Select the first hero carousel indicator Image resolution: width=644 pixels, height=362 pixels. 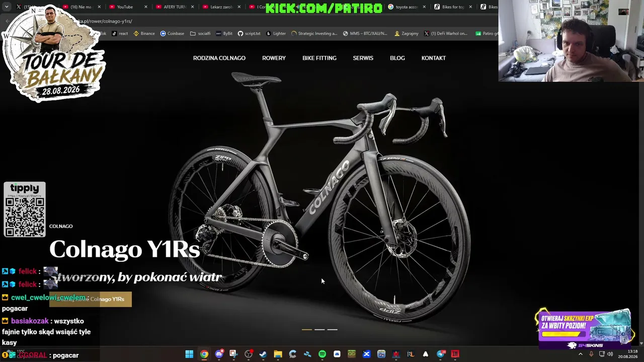[306, 329]
